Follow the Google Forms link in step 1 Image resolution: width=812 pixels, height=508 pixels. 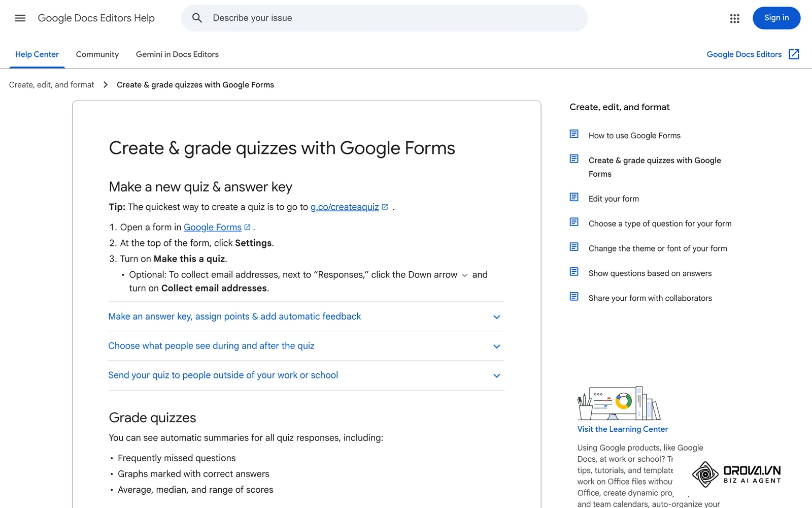click(x=213, y=228)
